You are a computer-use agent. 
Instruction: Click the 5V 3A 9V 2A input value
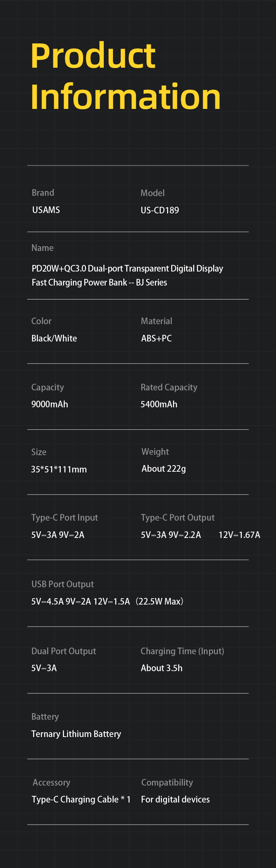[58, 535]
